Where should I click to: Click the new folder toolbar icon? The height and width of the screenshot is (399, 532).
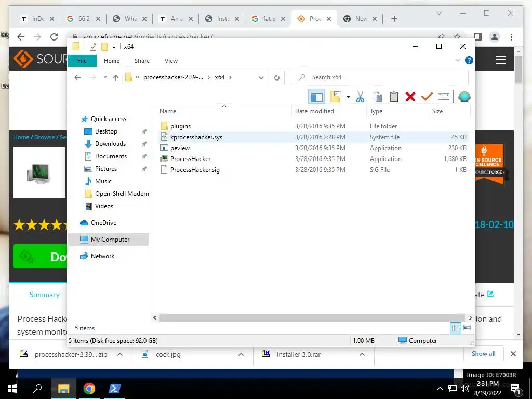pos(336,97)
